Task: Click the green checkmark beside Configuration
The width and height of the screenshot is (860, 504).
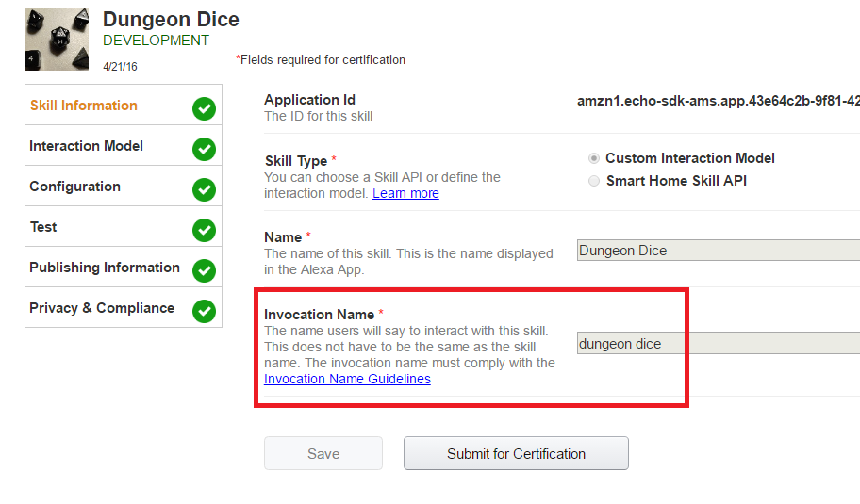Action: pos(204,189)
